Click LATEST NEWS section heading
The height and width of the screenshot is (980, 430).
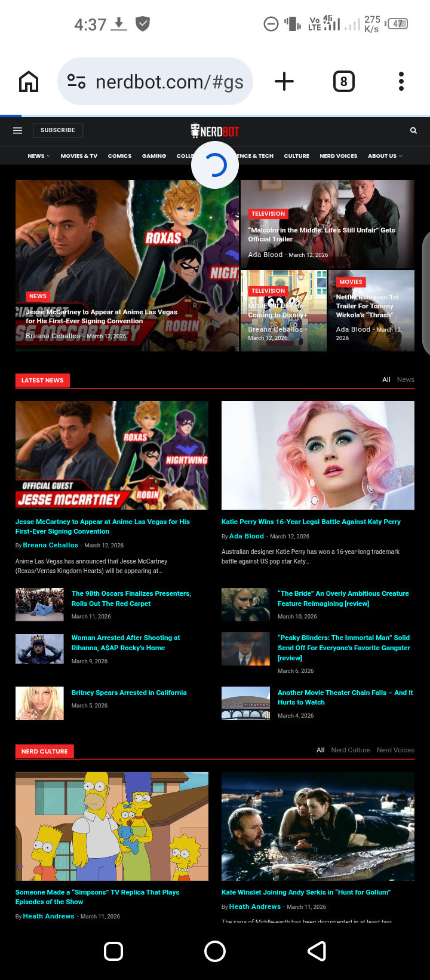[x=42, y=381]
